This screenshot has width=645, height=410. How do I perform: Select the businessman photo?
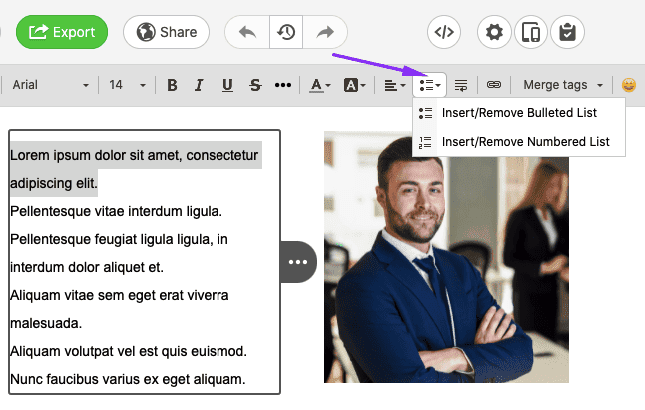click(x=446, y=257)
